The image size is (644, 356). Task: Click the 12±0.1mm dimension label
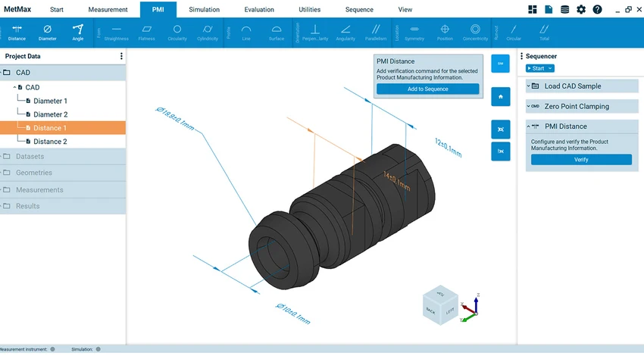click(x=448, y=148)
